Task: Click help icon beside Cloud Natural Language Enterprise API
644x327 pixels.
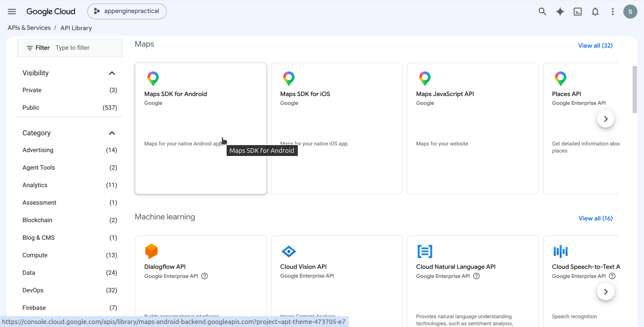Action: point(476,276)
